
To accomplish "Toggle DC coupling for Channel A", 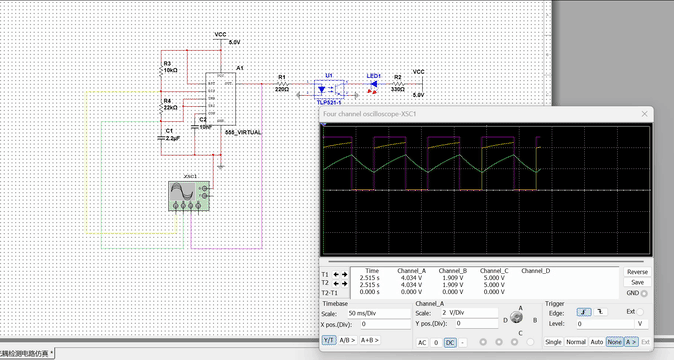I will [450, 342].
